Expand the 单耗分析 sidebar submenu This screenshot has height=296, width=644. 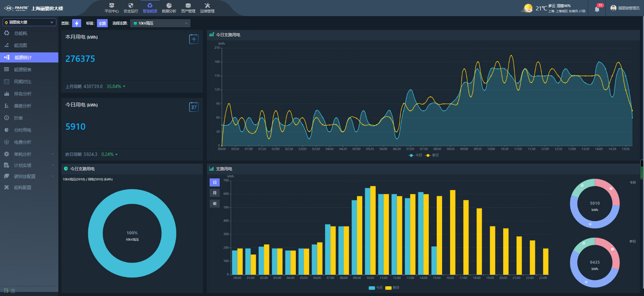[29, 154]
